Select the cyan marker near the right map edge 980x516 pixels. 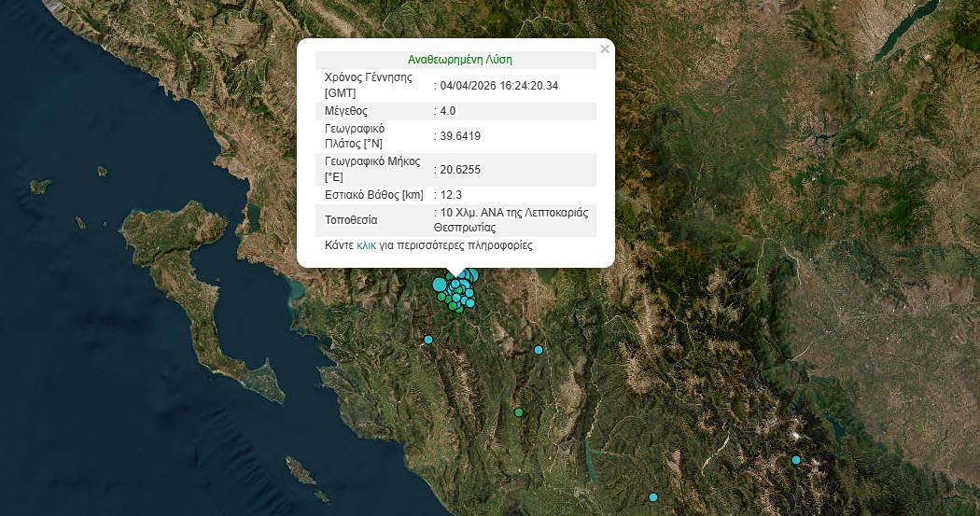coord(796,460)
